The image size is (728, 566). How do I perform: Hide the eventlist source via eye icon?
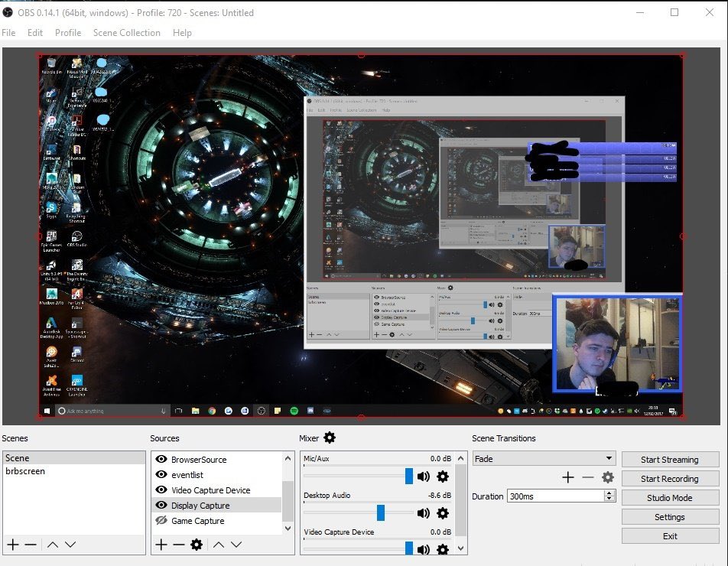pos(161,474)
